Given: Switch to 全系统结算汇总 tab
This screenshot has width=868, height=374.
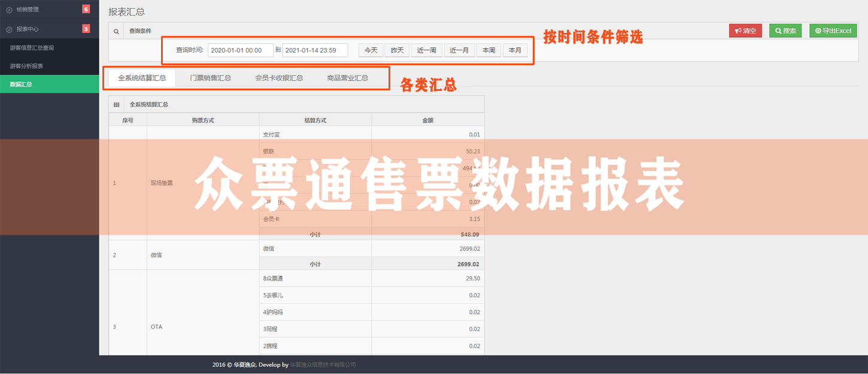Looking at the screenshot, I should pyautogui.click(x=142, y=78).
